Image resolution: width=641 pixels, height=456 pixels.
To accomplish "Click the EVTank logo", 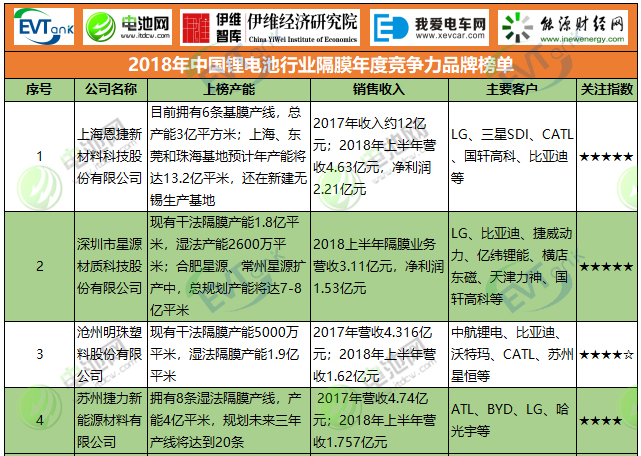I will pos(43,26).
